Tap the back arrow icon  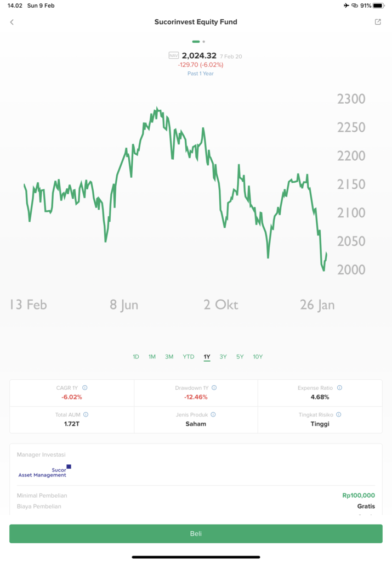pos(12,22)
